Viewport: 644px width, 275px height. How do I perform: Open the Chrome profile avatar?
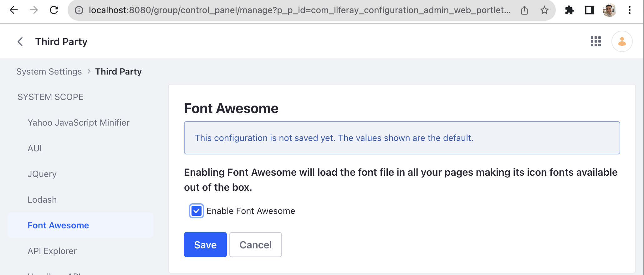[609, 10]
